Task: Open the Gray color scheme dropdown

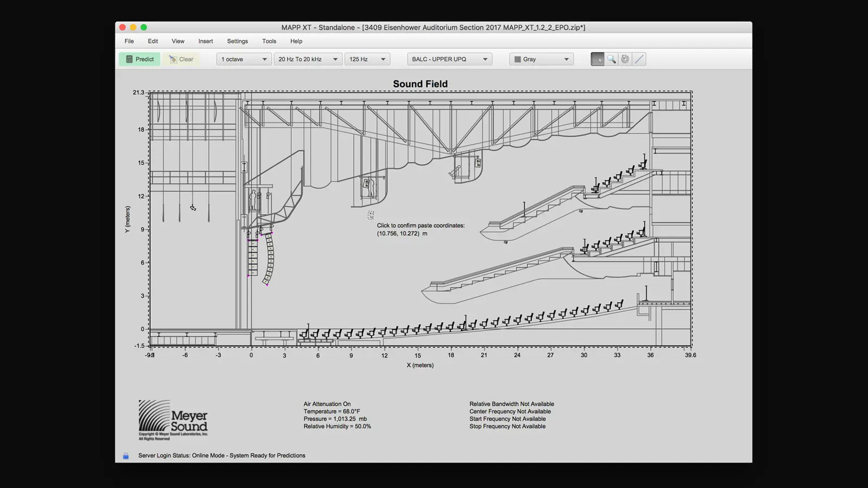Action: click(x=541, y=59)
